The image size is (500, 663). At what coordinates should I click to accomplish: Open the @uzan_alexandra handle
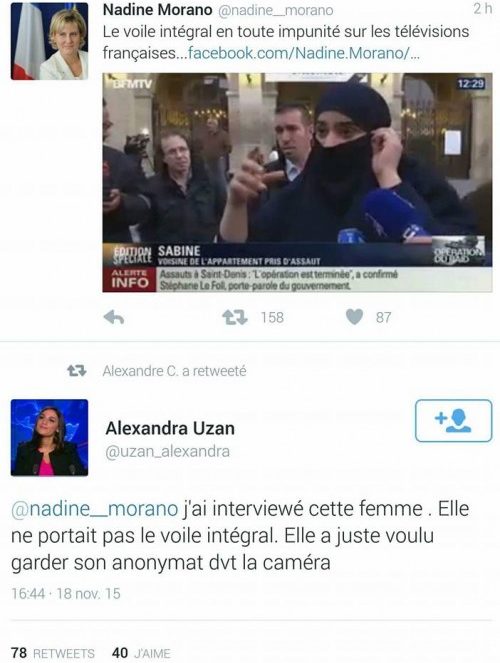(x=167, y=452)
